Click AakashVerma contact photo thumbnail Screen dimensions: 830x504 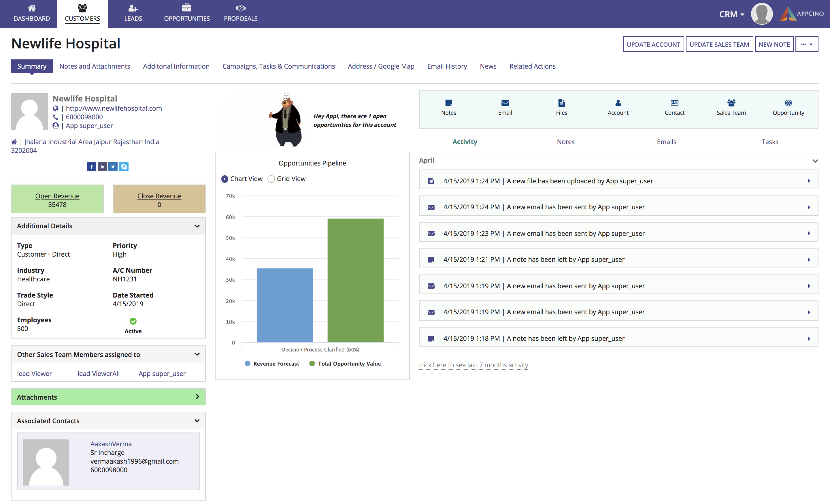[46, 462]
